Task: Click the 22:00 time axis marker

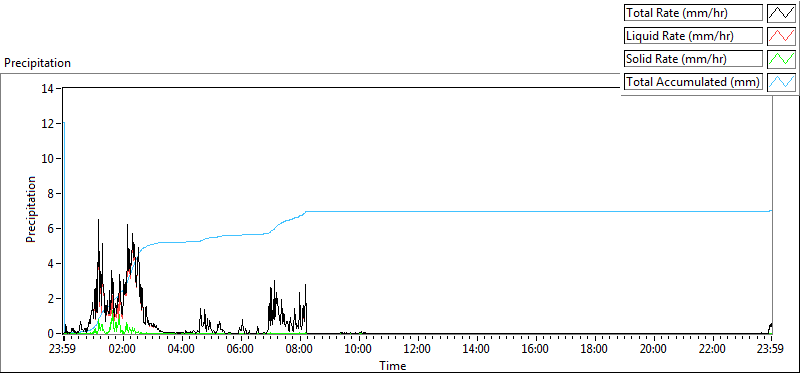Action: coord(712,349)
